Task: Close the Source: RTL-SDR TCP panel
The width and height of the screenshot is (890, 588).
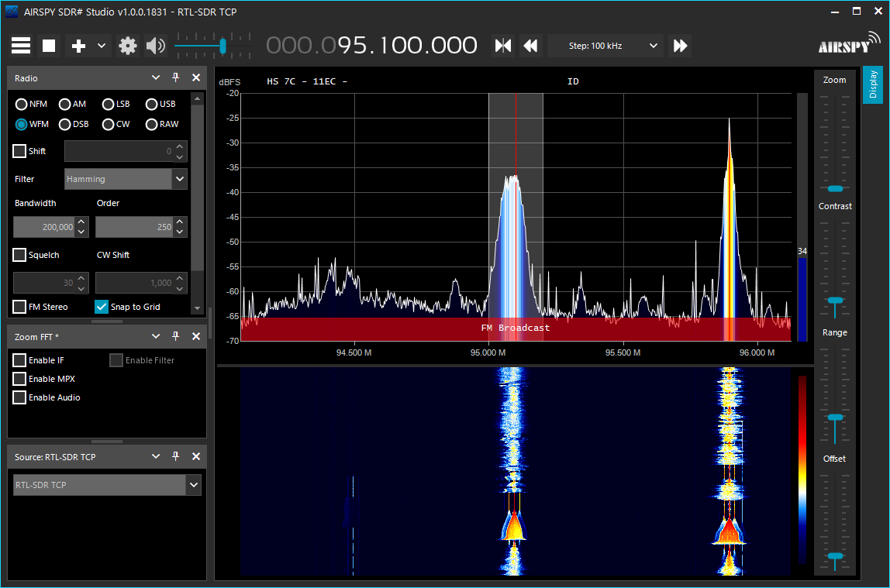Action: click(x=196, y=456)
